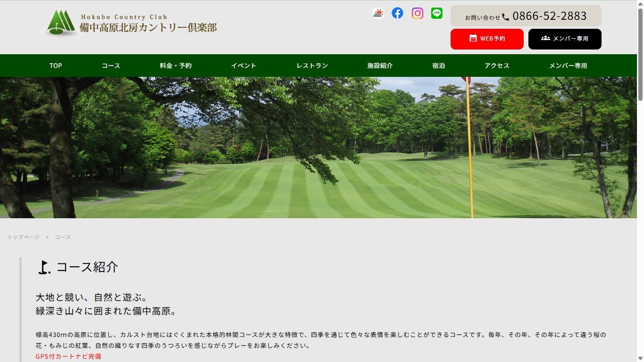Click the 大地と競い、自然と遊ぶ。 tagline
The image size is (644, 362).
pyautogui.click(x=92, y=297)
